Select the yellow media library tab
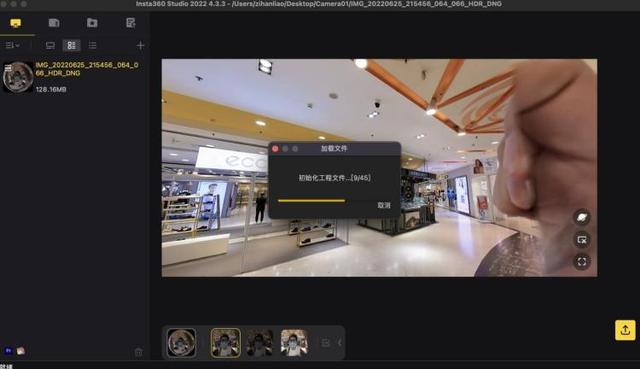 pyautogui.click(x=16, y=23)
